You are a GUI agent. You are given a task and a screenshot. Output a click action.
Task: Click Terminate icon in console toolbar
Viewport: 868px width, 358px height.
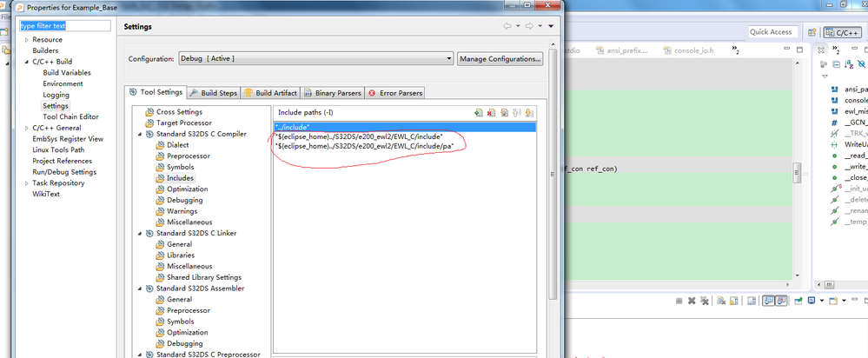679,301
